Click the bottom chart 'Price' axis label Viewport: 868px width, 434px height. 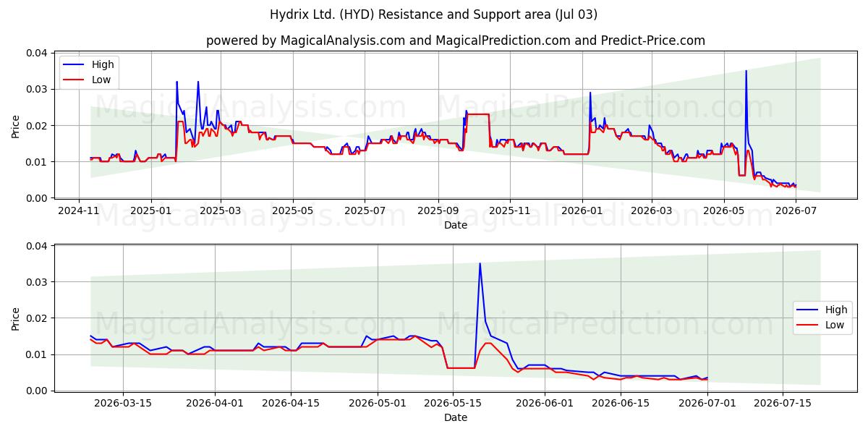point(16,318)
